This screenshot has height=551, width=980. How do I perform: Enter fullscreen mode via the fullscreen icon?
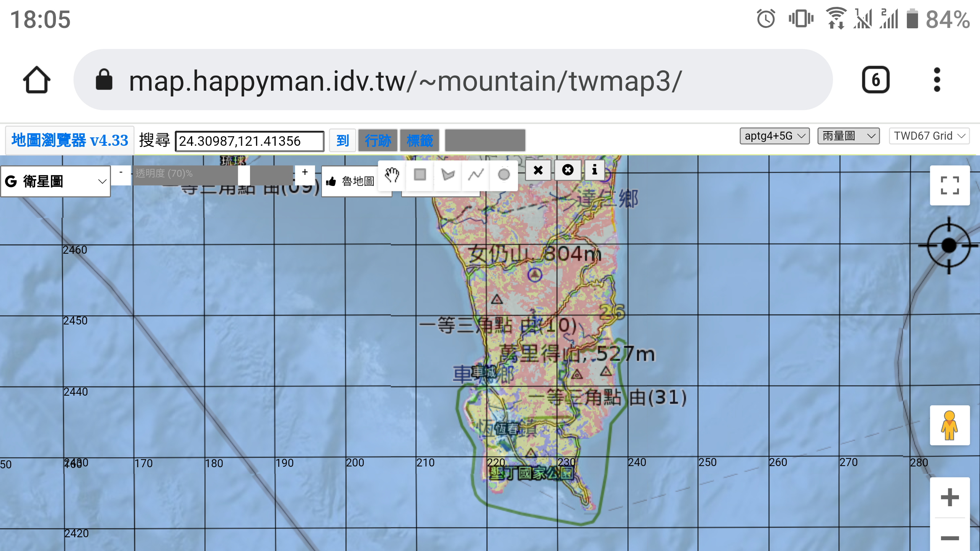(x=950, y=185)
